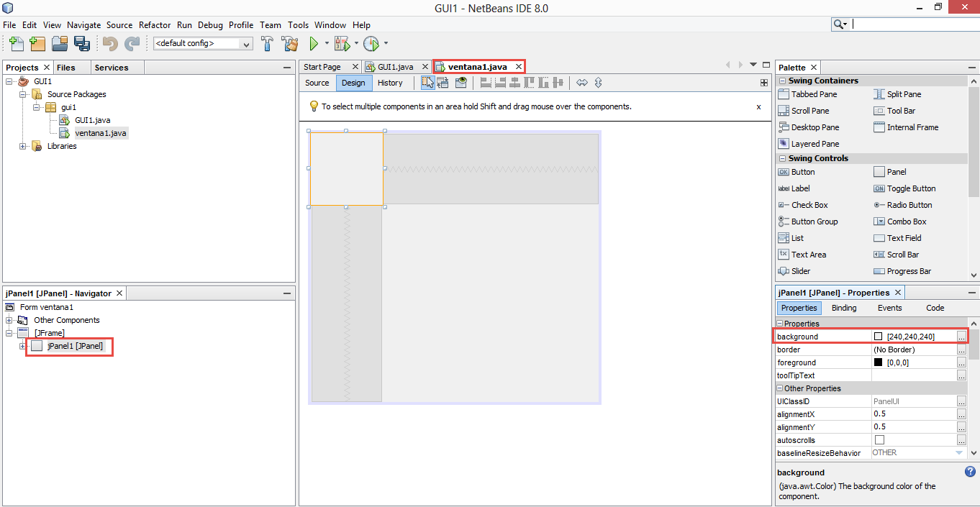
Task: Select the Run Project icon
Action: click(x=315, y=44)
